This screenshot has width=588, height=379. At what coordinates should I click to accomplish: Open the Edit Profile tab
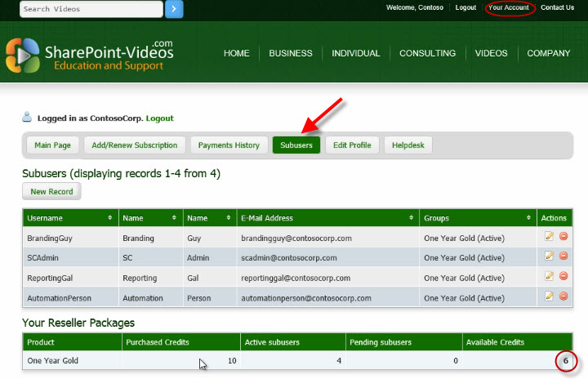click(x=352, y=145)
